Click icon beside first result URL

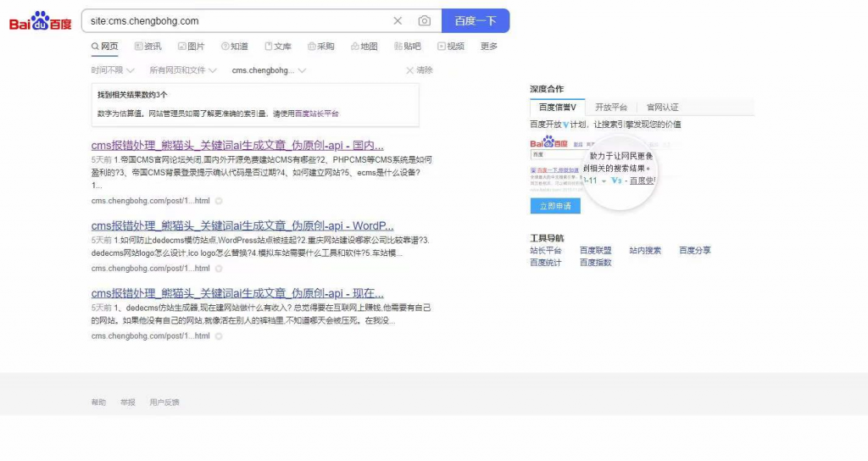tap(219, 201)
